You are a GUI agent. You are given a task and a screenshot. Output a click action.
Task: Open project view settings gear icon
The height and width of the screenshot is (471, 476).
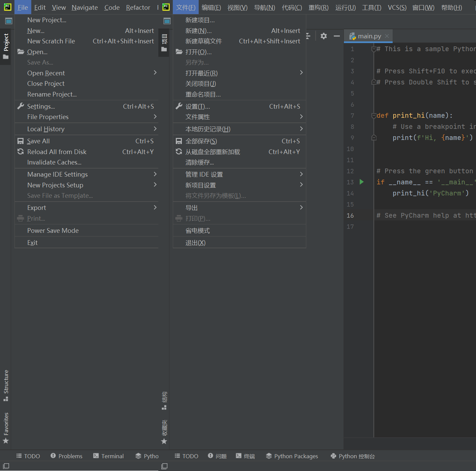pyautogui.click(x=324, y=36)
